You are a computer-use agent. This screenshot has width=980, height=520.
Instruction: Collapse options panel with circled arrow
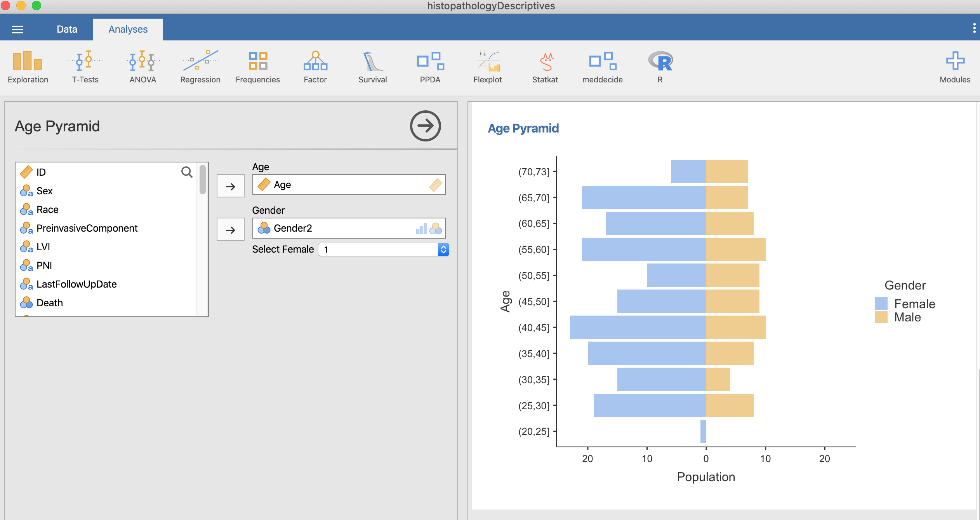[x=425, y=126]
